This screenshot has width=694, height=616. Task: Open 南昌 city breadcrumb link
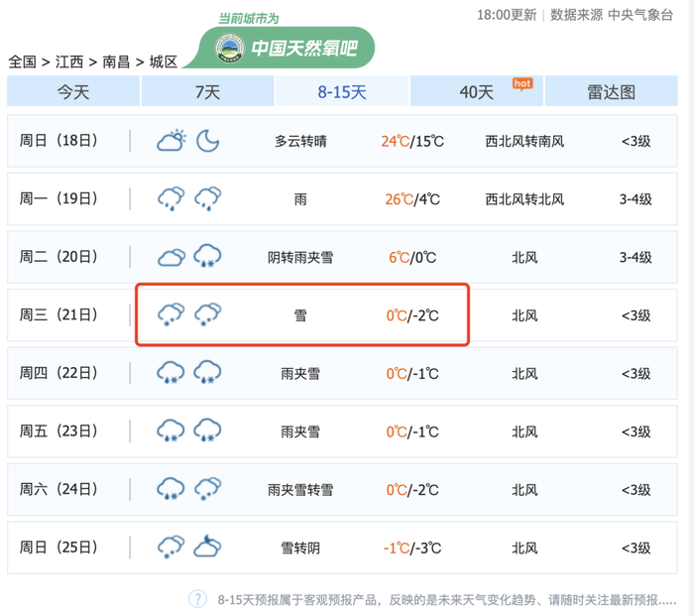pos(116,62)
